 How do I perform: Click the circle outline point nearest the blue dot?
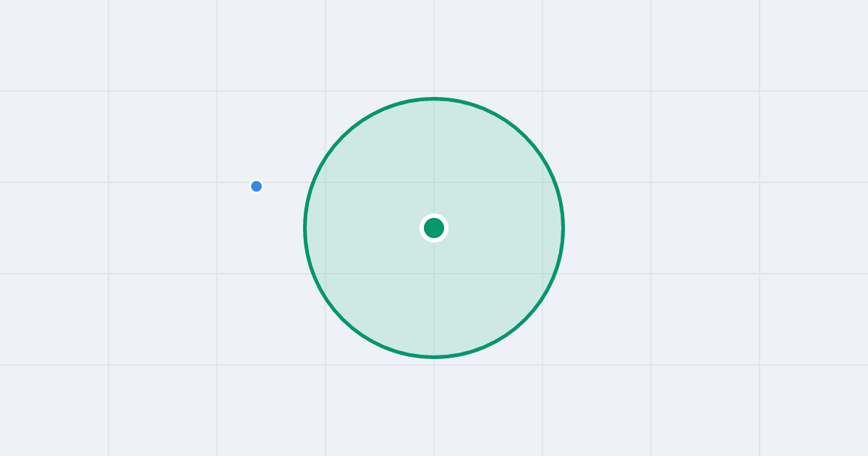pos(309,198)
